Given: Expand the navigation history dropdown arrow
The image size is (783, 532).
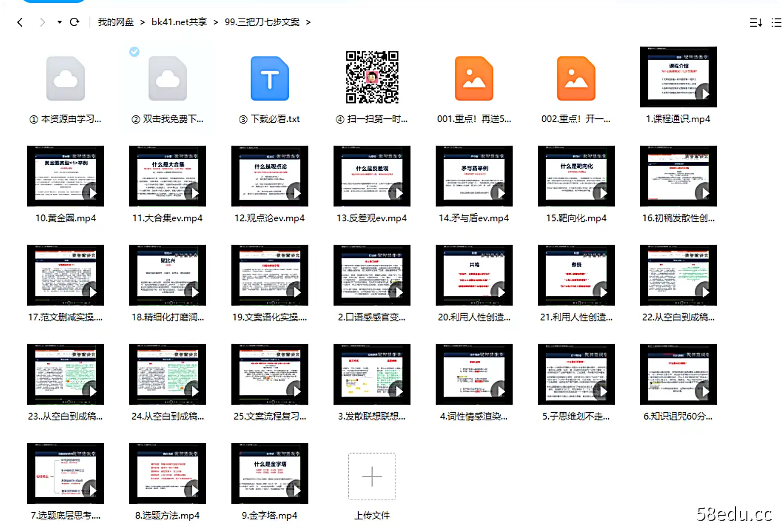Looking at the screenshot, I should click(59, 22).
